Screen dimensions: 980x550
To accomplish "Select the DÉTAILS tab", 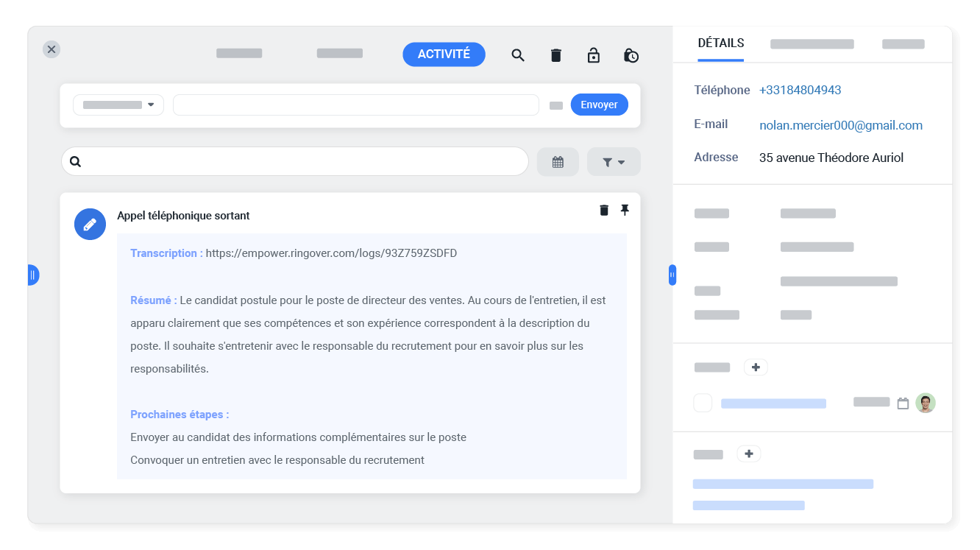I will pos(720,43).
